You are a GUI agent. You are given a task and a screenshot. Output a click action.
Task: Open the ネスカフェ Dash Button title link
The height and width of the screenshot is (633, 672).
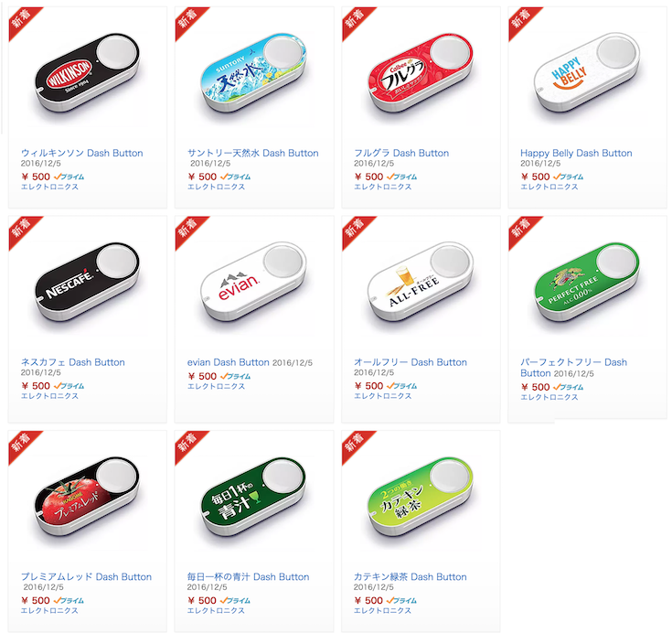(73, 362)
